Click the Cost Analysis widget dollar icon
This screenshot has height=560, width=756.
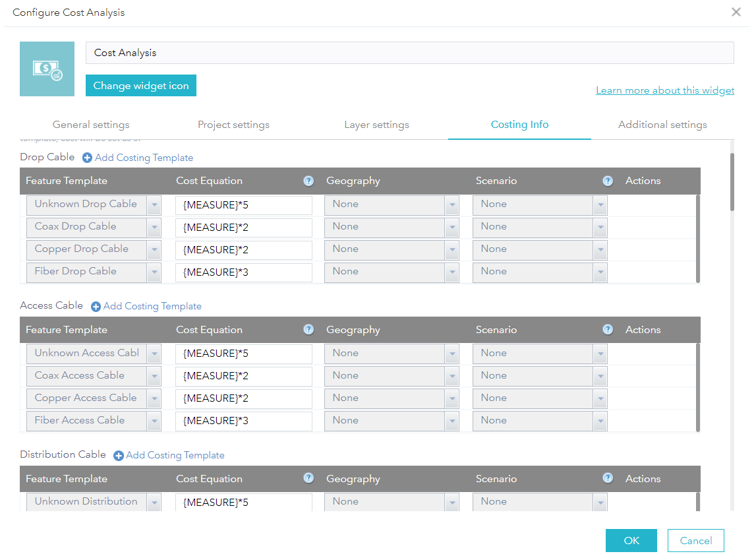click(x=47, y=69)
